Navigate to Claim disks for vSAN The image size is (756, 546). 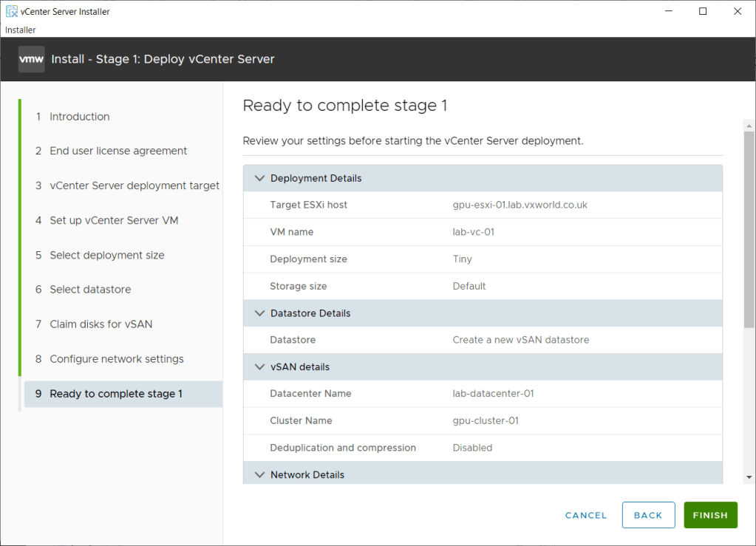point(101,324)
